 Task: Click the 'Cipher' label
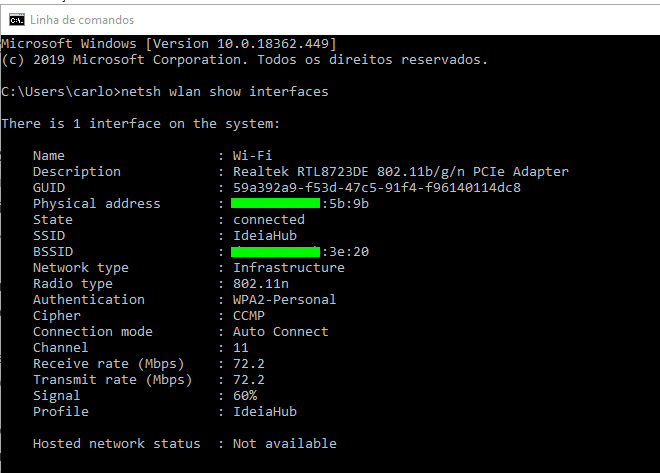pyautogui.click(x=57, y=316)
